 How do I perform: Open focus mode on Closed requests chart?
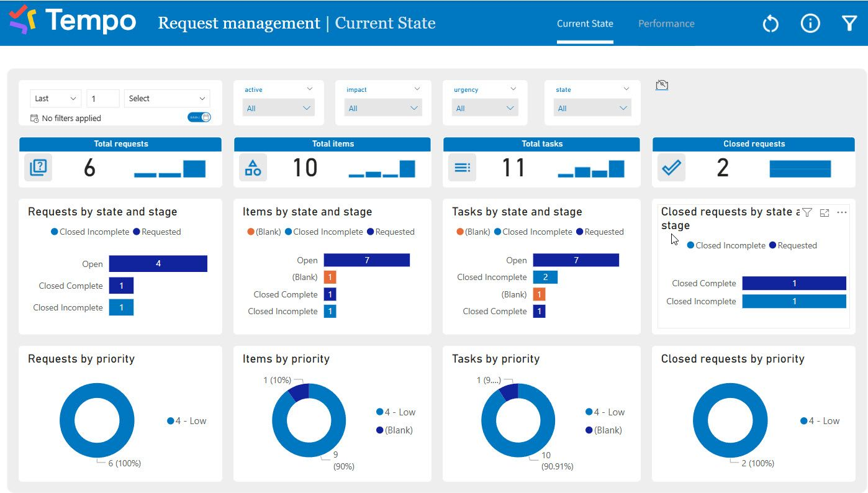[x=825, y=213]
